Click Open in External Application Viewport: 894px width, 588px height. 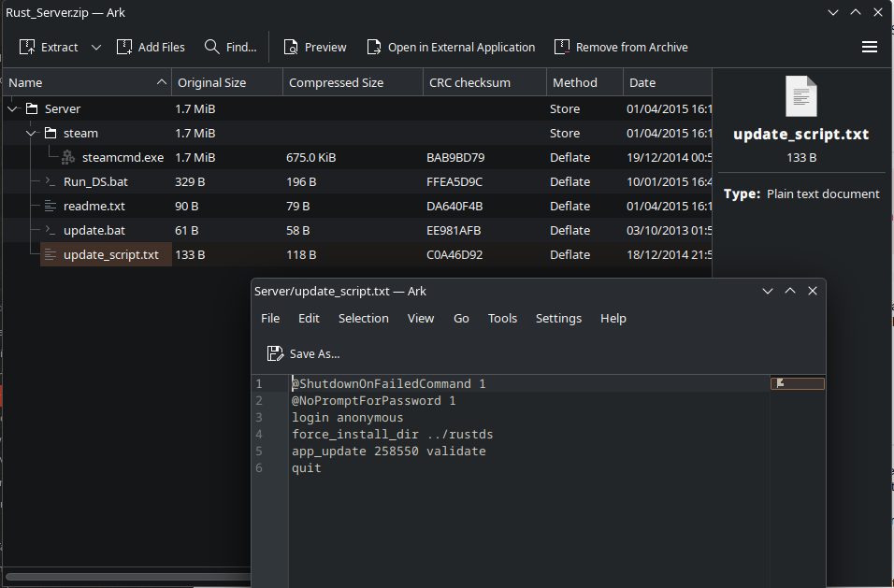[x=451, y=48]
